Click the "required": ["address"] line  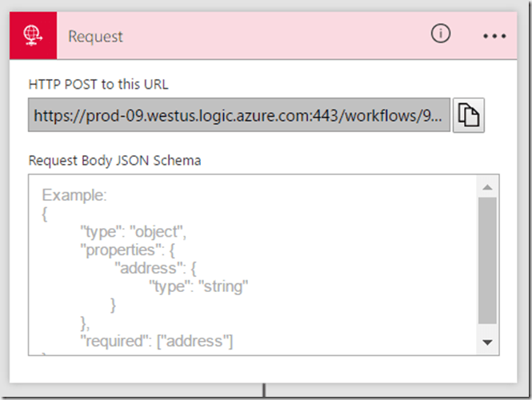[x=156, y=342]
